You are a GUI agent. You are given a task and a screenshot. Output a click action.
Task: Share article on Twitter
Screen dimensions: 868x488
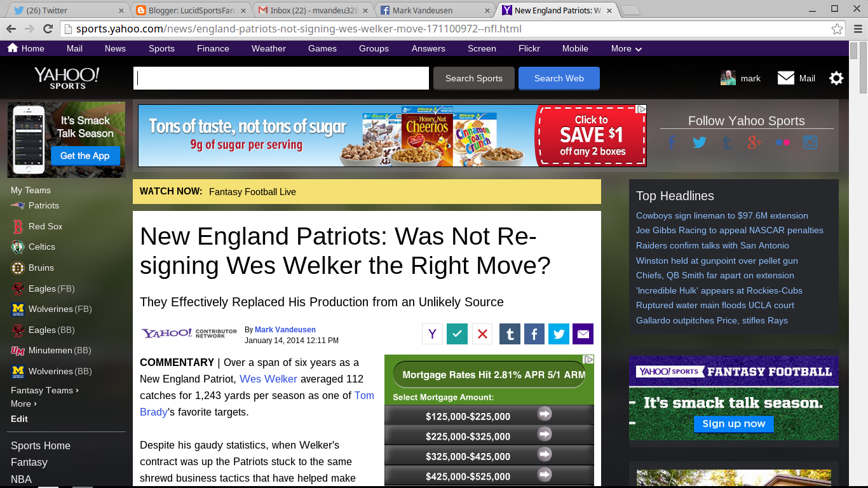[559, 334]
